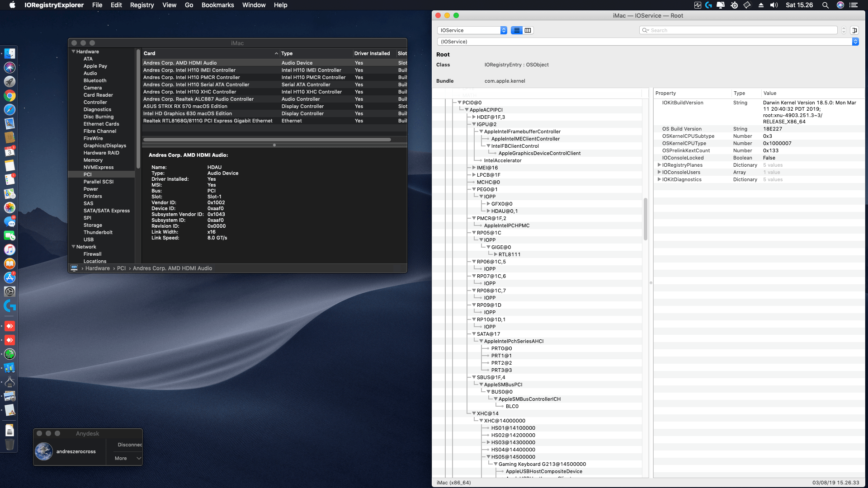The width and height of the screenshot is (868, 488).
Task: Click the SteelSeries Engine menu bar icon
Action: pos(734,5)
